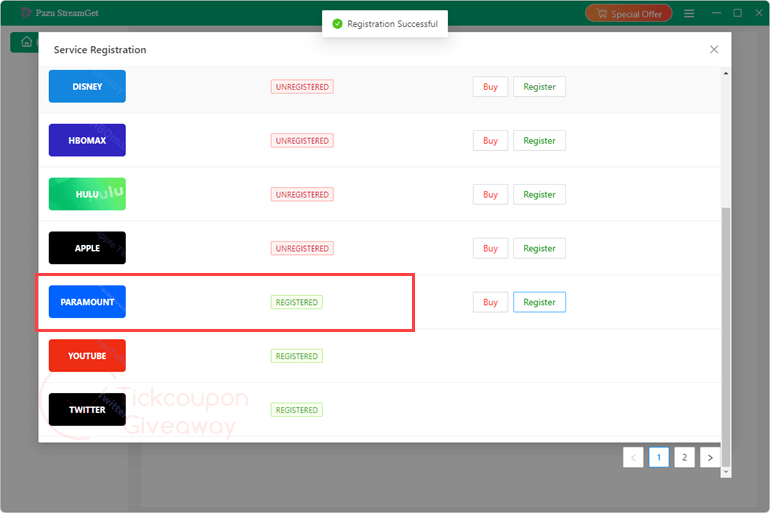
Task: Click the next page arrow
Action: tap(710, 458)
